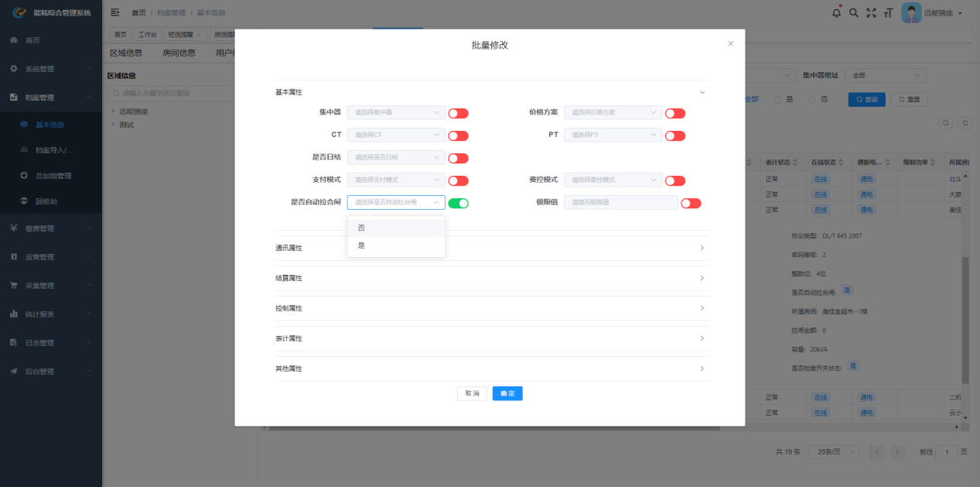Viewport: 980px width, 487px height.
Task: Turn off the 是否自动拉合闸 toggle
Action: [458, 204]
